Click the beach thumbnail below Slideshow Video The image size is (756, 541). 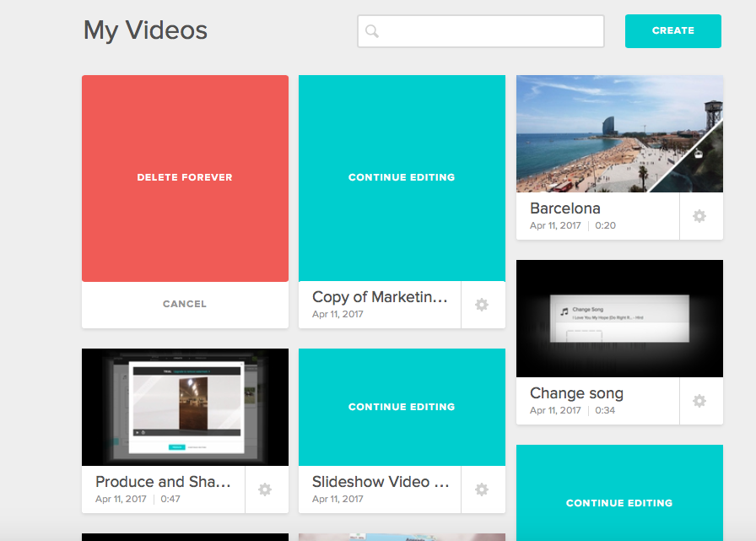point(402,538)
